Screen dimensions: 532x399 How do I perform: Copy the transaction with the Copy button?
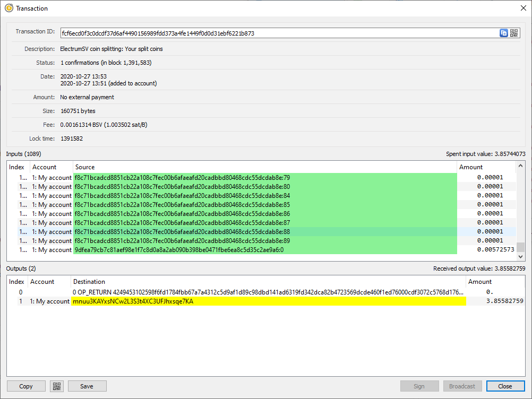pos(25,386)
